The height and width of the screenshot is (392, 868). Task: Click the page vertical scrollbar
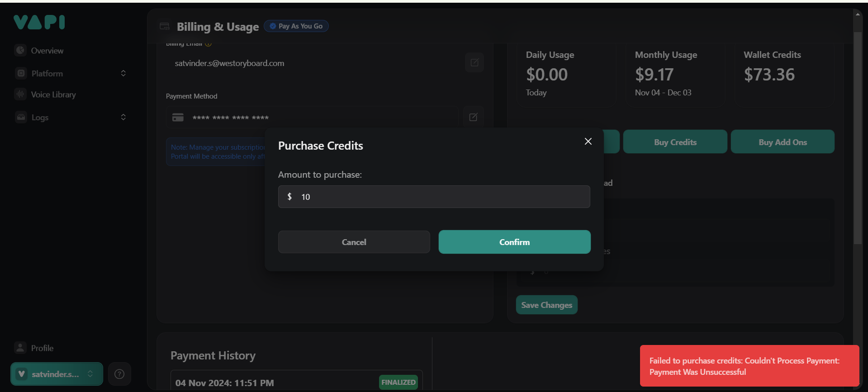coord(858,136)
